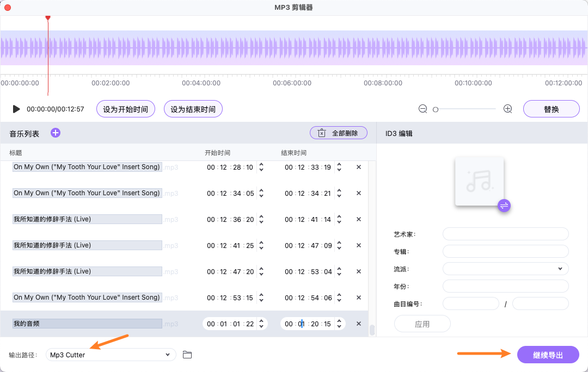
Task: Click the purple change cover art icon
Action: coord(504,206)
